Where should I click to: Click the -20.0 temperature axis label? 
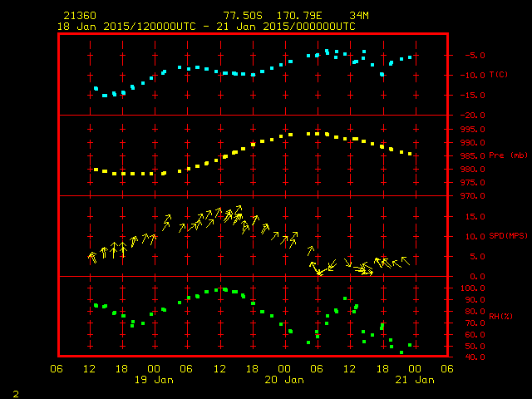click(472, 116)
